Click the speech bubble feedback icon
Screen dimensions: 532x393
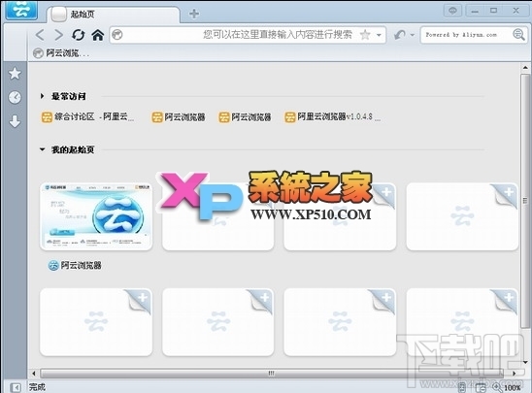(x=452, y=11)
